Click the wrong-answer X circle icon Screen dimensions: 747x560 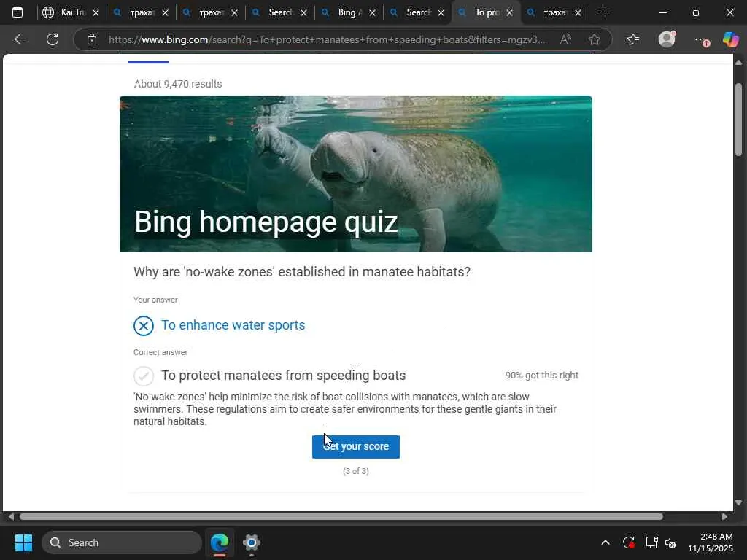pos(144,326)
